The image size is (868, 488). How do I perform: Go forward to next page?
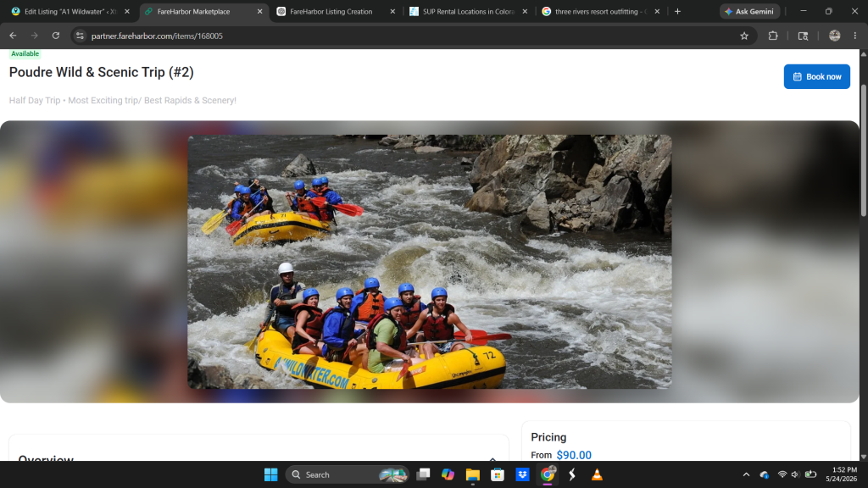[x=34, y=36]
